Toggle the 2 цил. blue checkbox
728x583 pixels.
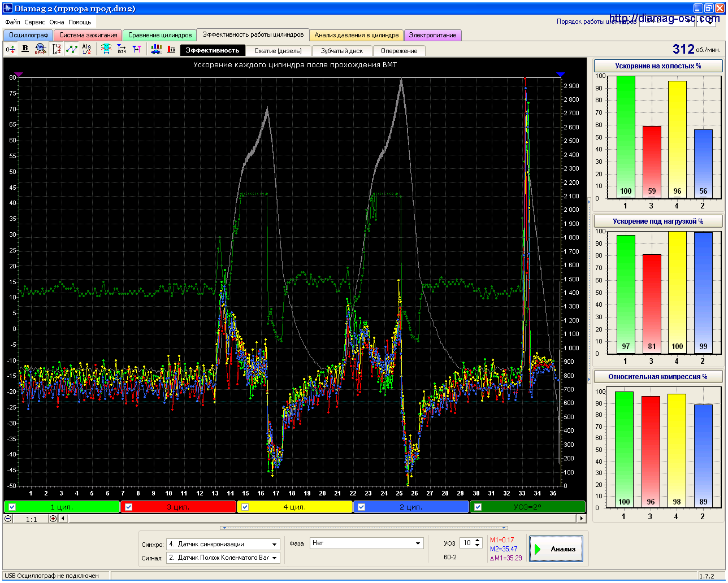point(361,507)
